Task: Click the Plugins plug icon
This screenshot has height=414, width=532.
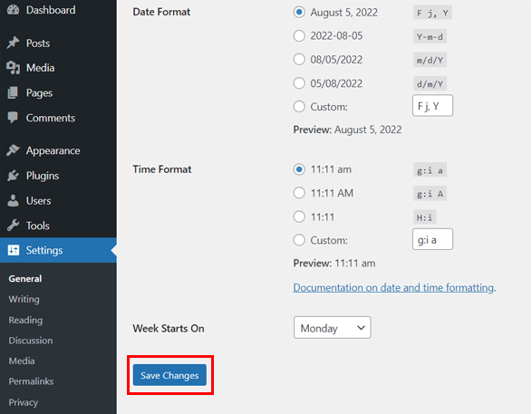Action: [14, 176]
